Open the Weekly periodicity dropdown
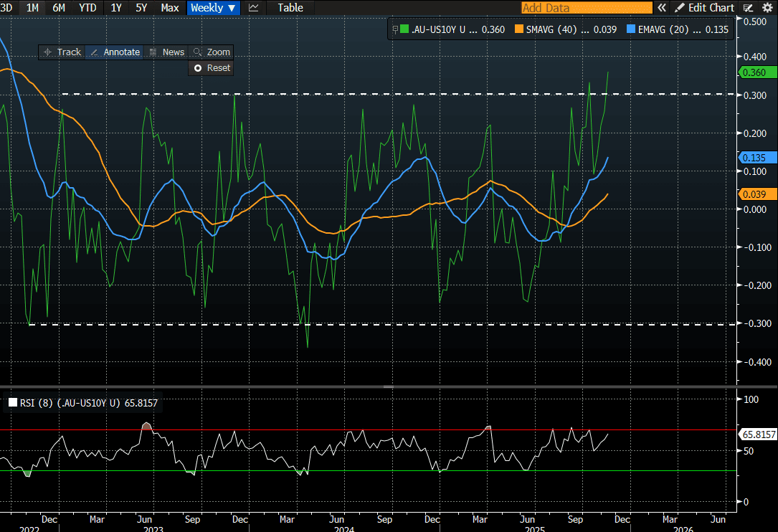The height and width of the screenshot is (532, 778). [213, 8]
